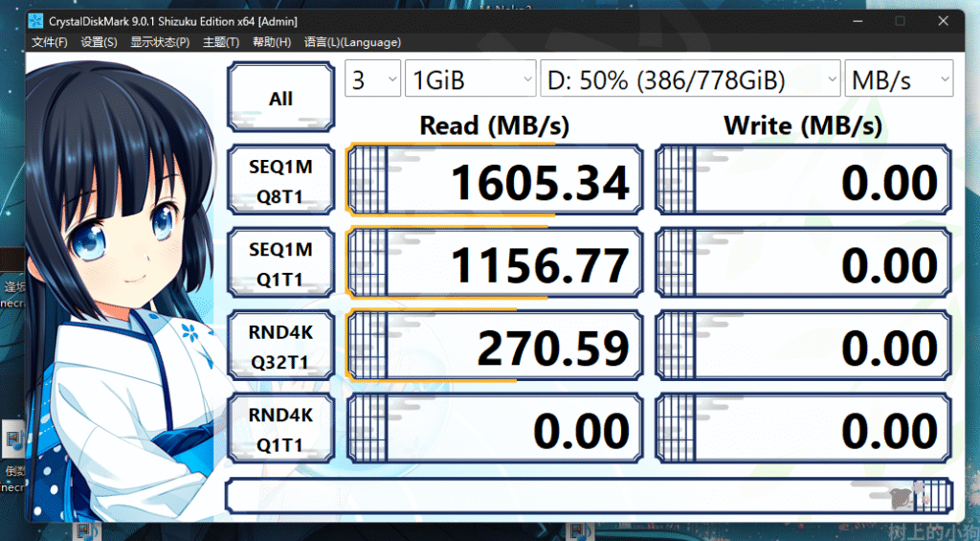Screen dimensions: 980x541
Task: Click the RND4K Q32T1 write value 0.00
Action: [x=803, y=346]
